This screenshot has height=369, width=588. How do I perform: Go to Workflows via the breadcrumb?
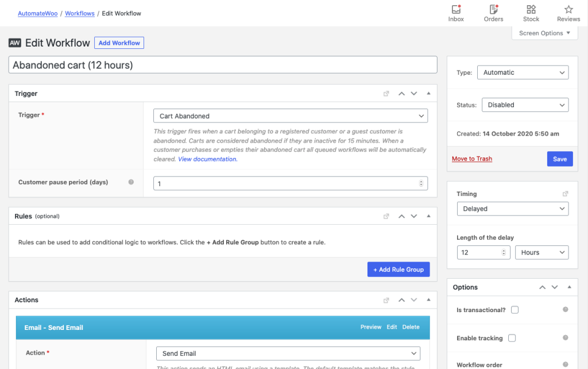click(79, 13)
